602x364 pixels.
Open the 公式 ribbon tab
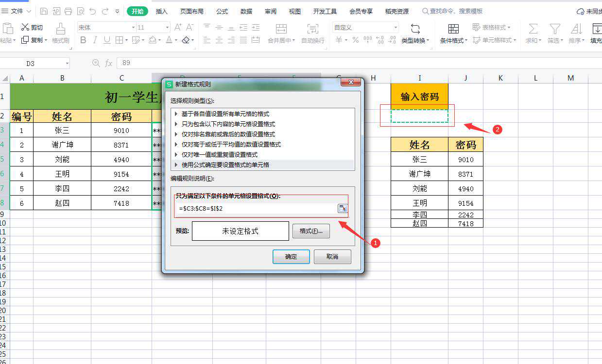(222, 11)
